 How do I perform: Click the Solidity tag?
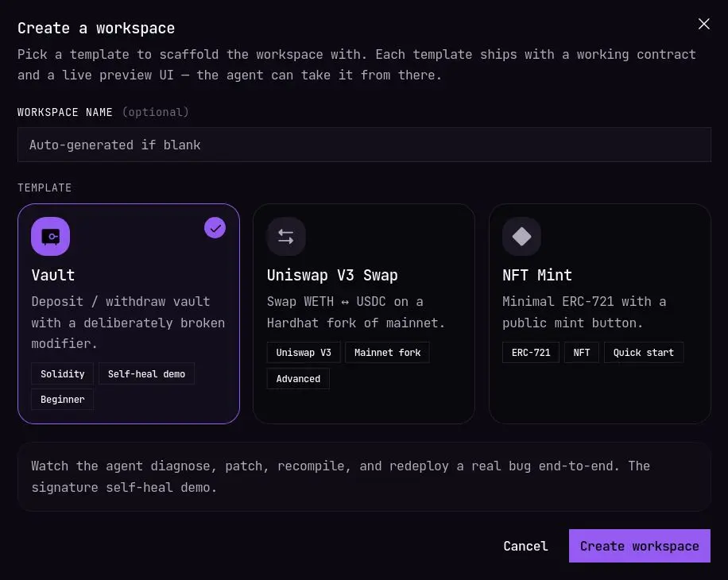(63, 373)
